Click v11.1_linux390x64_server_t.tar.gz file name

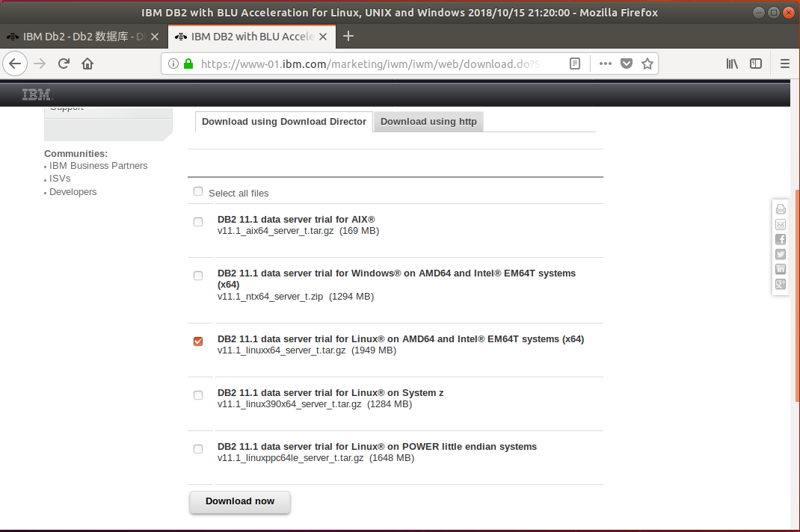tap(289, 404)
